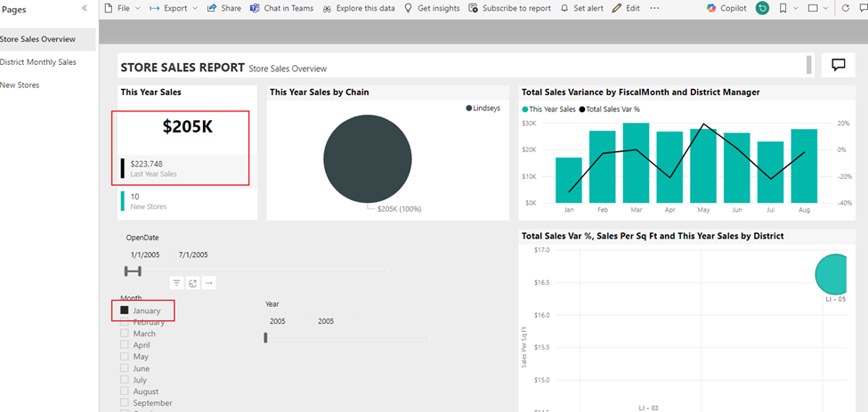Click the LI - 05 bubble in the scatter chart
This screenshot has height=412, width=868.
832,274
